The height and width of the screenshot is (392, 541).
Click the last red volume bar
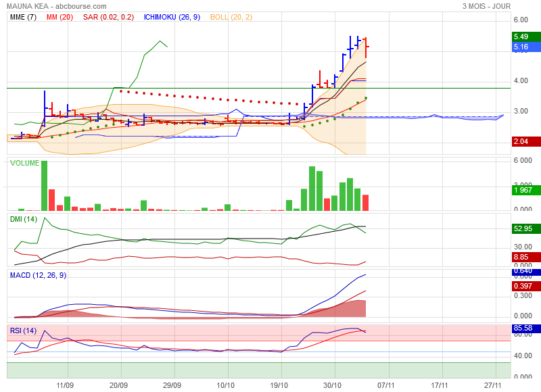click(365, 203)
